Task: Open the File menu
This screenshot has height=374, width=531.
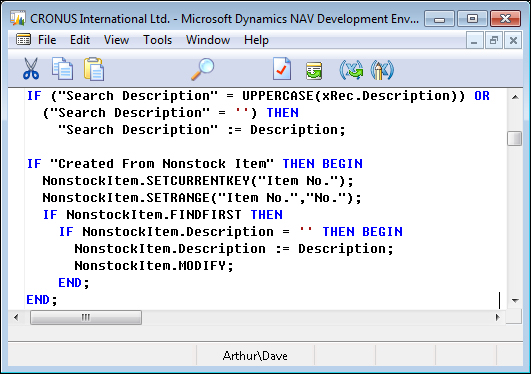Action: 47,40
